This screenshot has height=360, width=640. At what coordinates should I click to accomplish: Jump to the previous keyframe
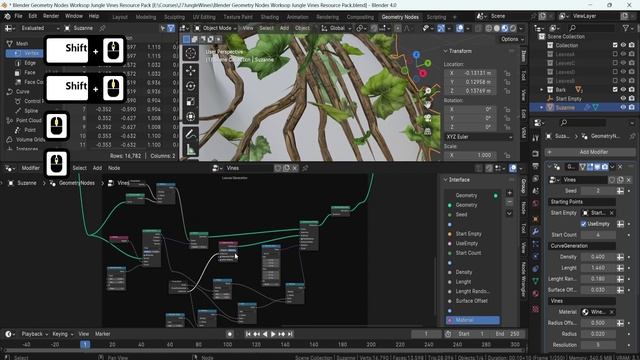(256, 334)
